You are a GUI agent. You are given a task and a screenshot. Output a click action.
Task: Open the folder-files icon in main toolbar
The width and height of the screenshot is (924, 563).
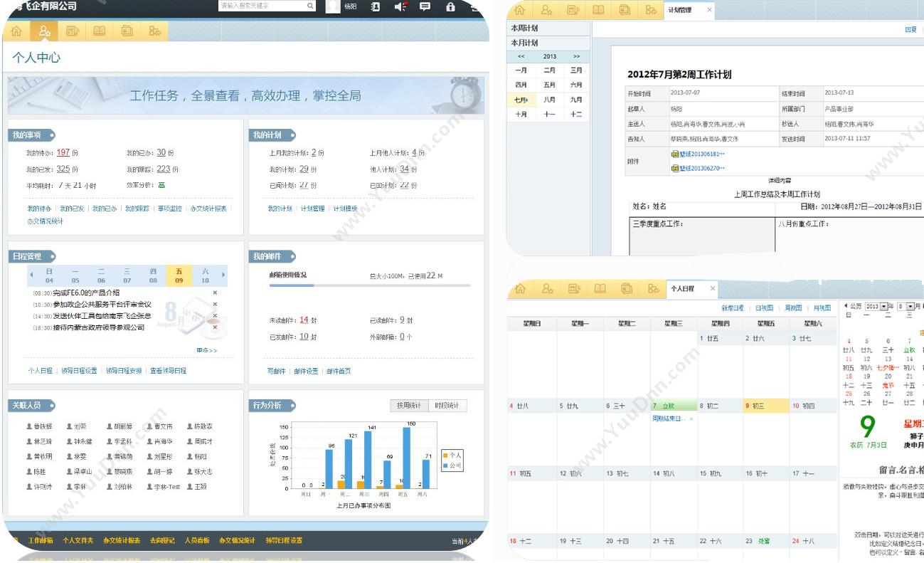(x=127, y=31)
